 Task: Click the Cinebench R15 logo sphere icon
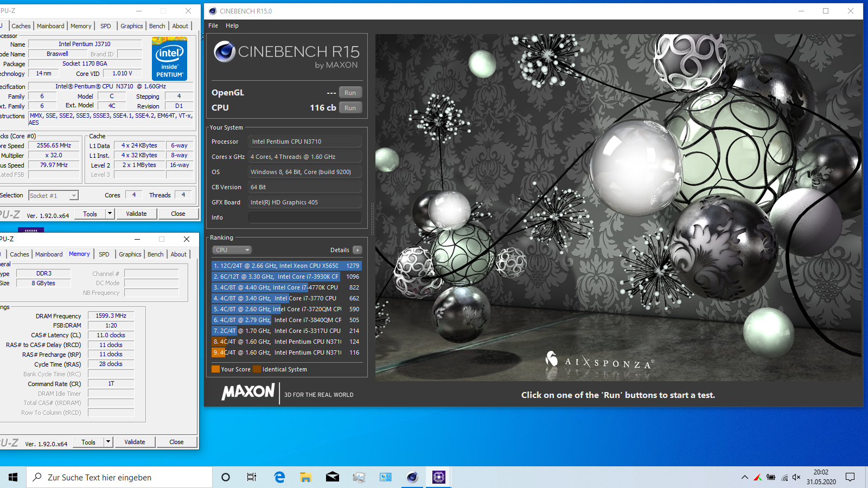(224, 52)
